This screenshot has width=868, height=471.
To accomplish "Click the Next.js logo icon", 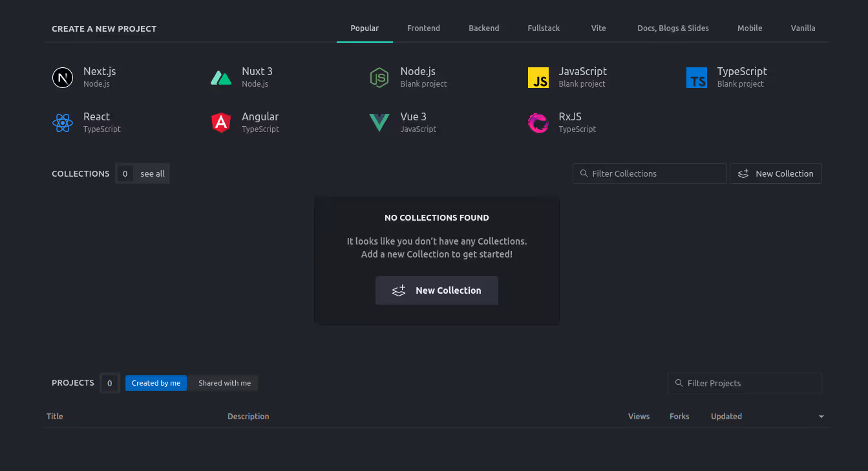I will (x=63, y=78).
